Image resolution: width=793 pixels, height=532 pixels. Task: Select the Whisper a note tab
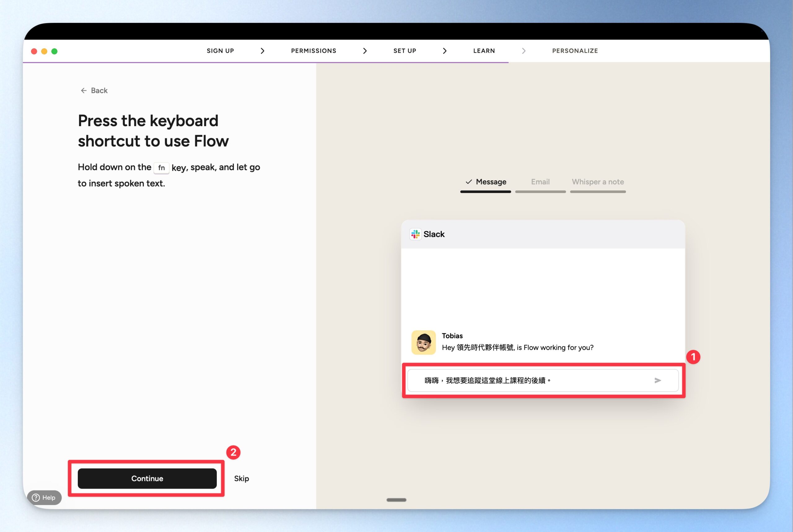coord(598,182)
